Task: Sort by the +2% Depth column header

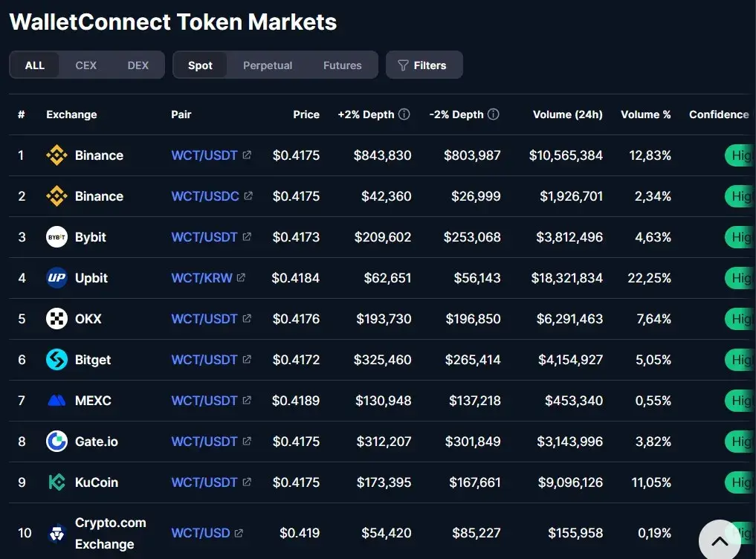Action: (366, 114)
